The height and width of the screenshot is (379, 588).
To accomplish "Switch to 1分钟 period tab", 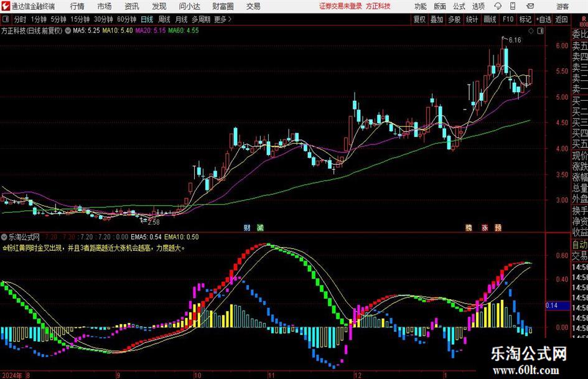I will pos(39,19).
